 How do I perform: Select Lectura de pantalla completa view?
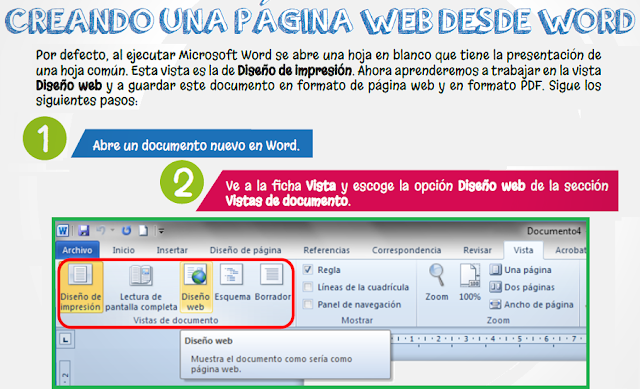[141, 287]
